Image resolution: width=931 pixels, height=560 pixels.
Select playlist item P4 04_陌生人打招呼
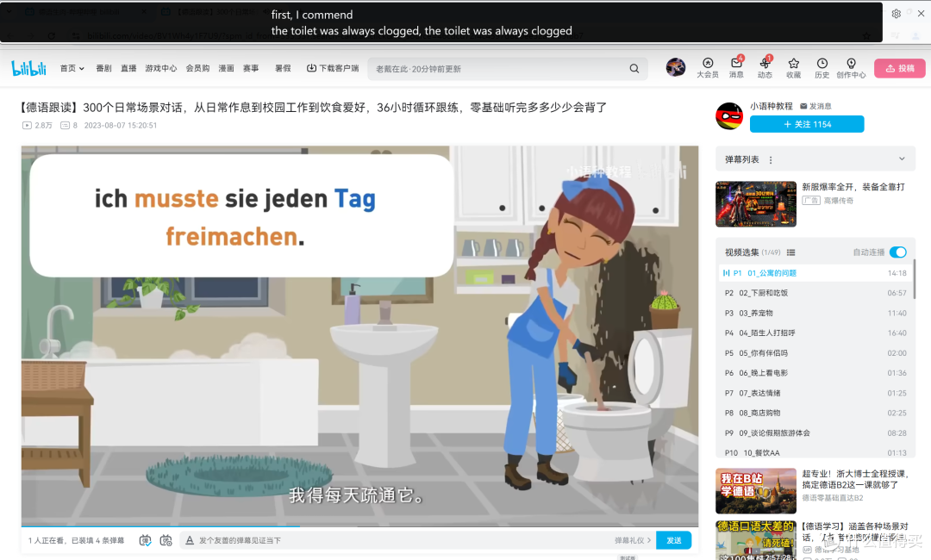[815, 333]
